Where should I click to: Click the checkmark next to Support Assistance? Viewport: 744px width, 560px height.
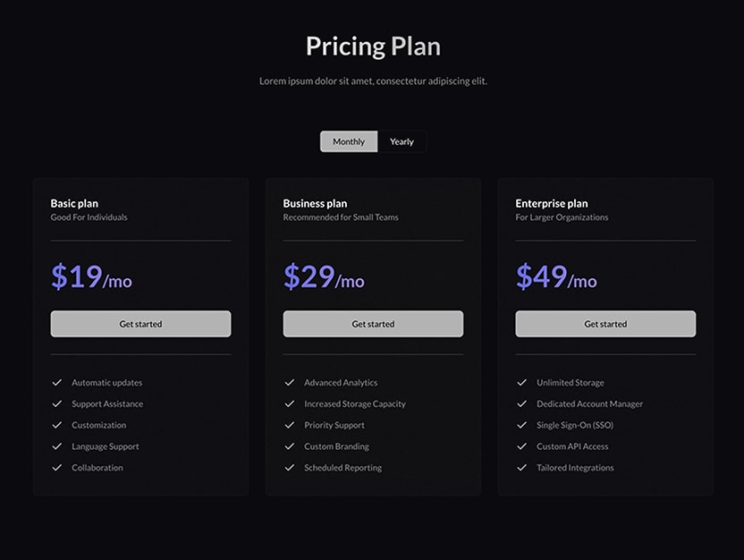pos(57,403)
